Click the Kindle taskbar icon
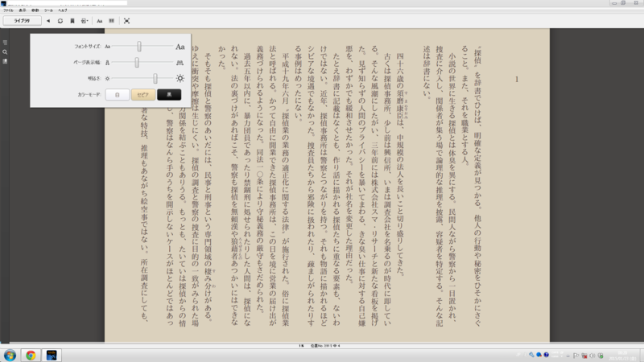Viewport: 644px width, 362px height. coord(52,355)
